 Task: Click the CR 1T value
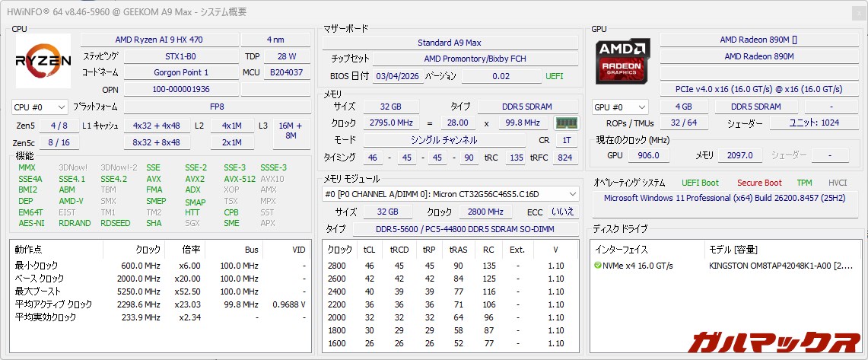tap(566, 140)
